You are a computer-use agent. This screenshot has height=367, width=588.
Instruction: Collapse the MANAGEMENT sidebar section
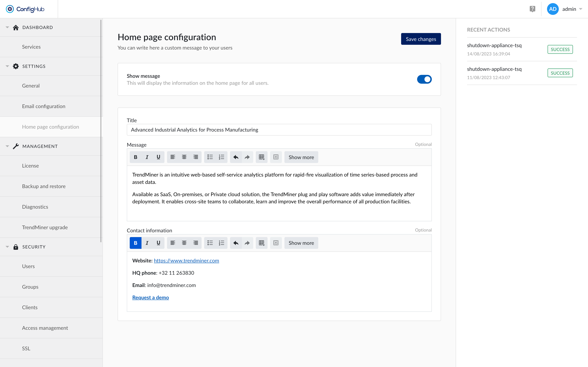point(7,146)
